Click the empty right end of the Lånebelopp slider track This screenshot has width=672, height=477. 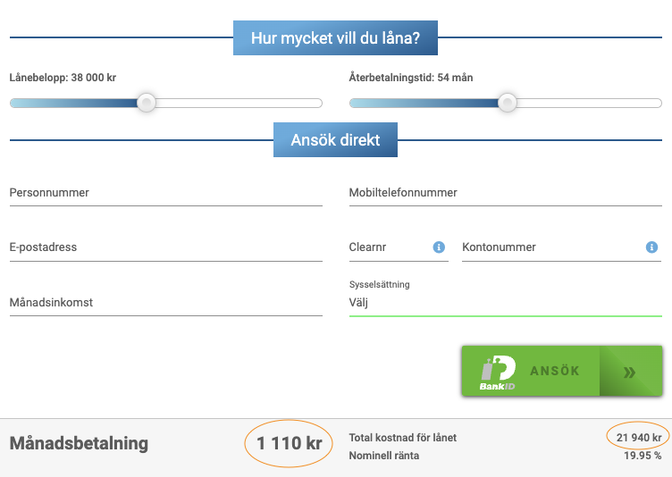[300, 103]
